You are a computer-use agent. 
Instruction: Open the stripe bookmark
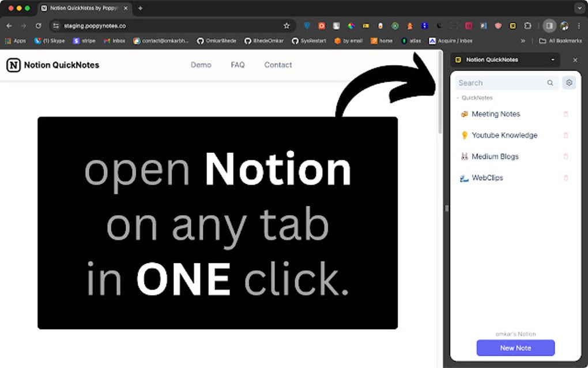tap(84, 41)
